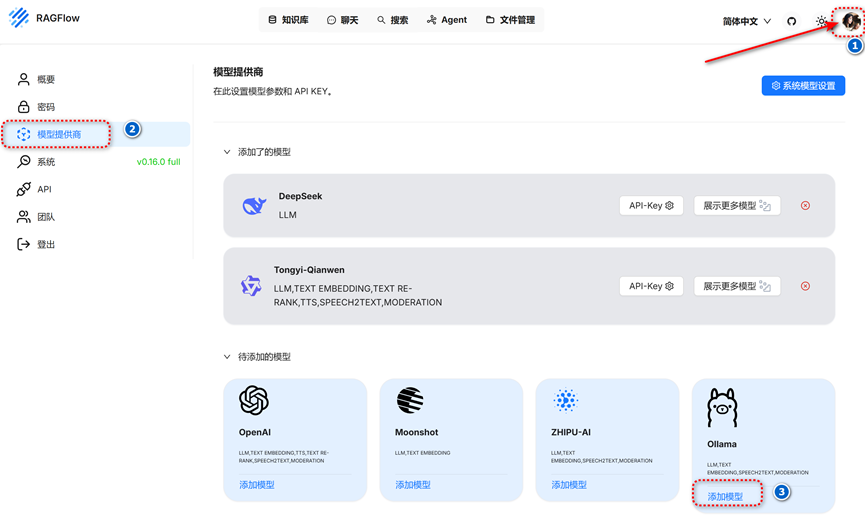Click the Ollama card title
865x519 pixels.
722,444
